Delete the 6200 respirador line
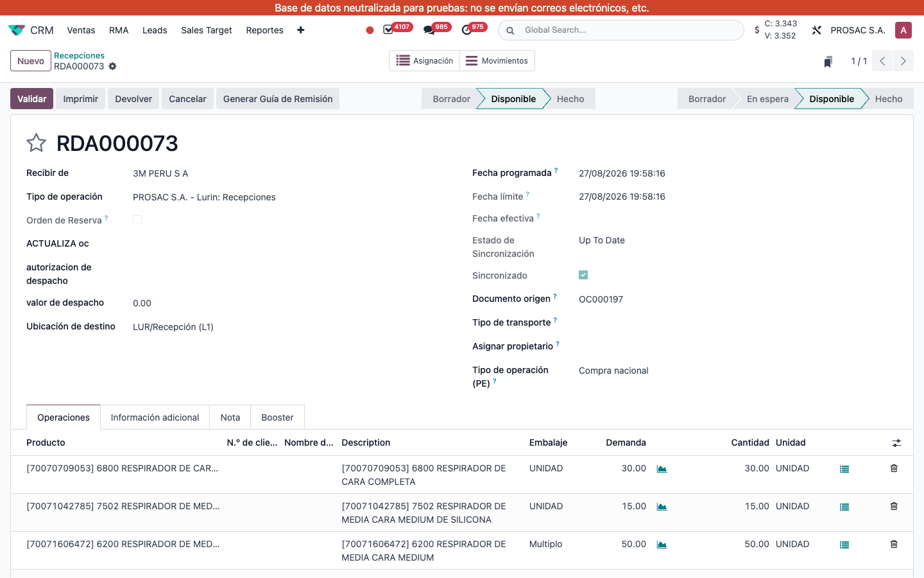 [x=894, y=544]
